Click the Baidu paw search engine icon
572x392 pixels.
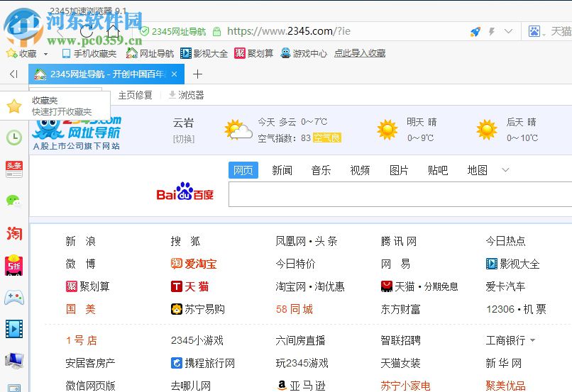click(x=534, y=31)
